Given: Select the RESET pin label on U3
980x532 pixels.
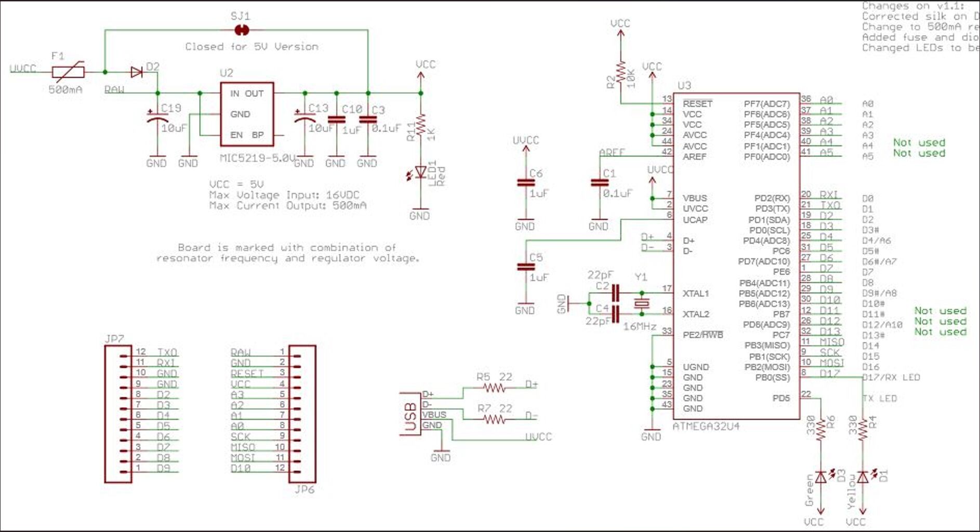Looking at the screenshot, I should [696, 103].
